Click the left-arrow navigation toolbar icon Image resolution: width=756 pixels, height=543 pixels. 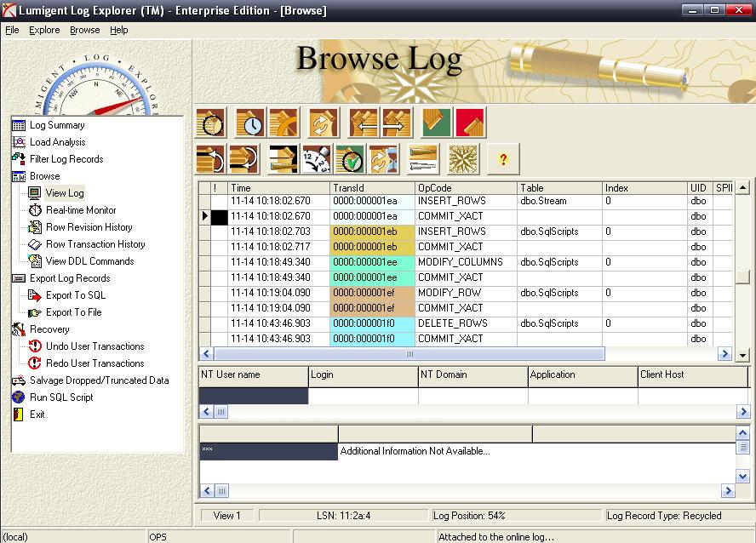[x=364, y=122]
